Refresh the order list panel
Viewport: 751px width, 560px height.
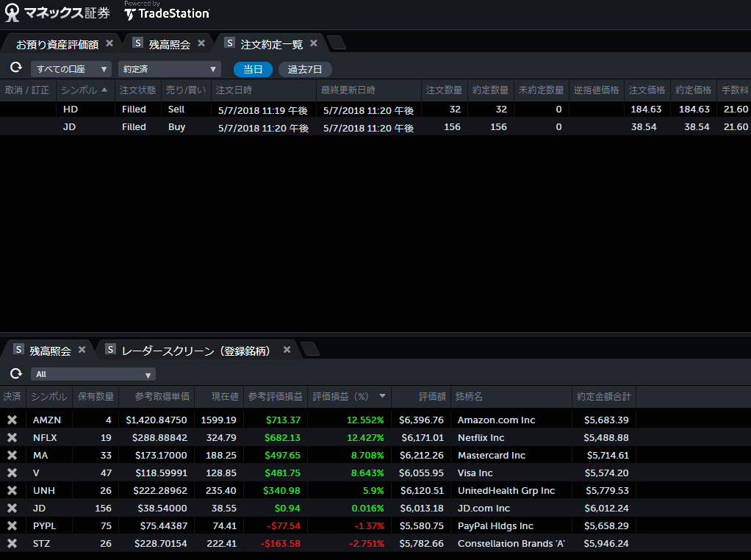tap(16, 68)
